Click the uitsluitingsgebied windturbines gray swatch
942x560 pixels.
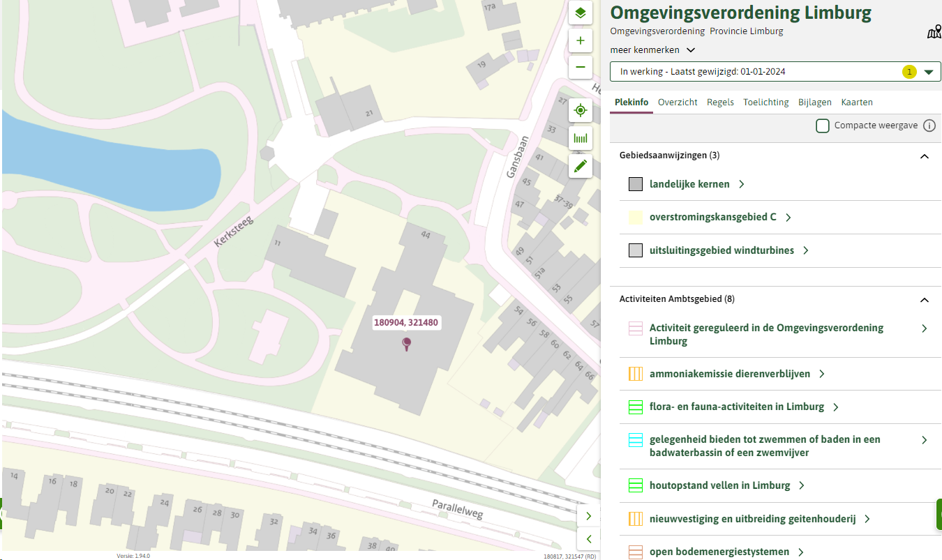(635, 250)
